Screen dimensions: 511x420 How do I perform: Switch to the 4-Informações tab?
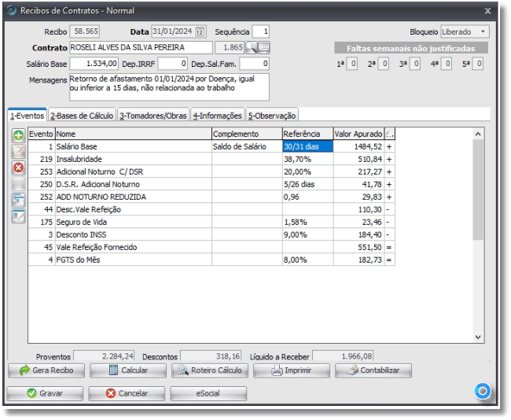tap(217, 116)
